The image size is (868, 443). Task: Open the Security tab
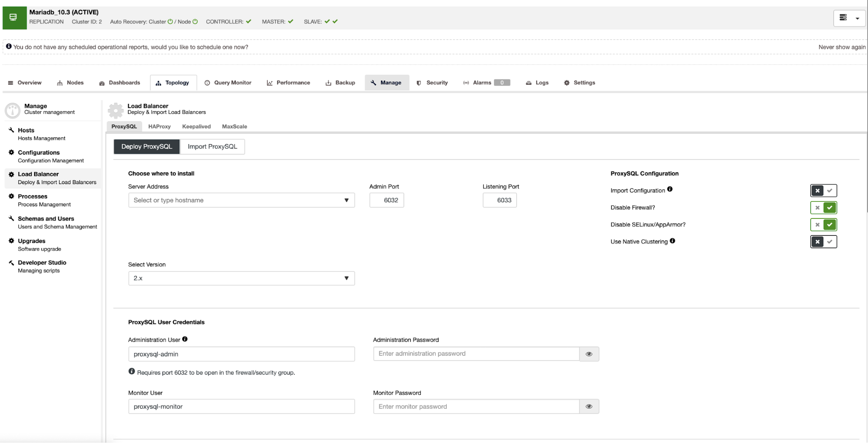432,83
